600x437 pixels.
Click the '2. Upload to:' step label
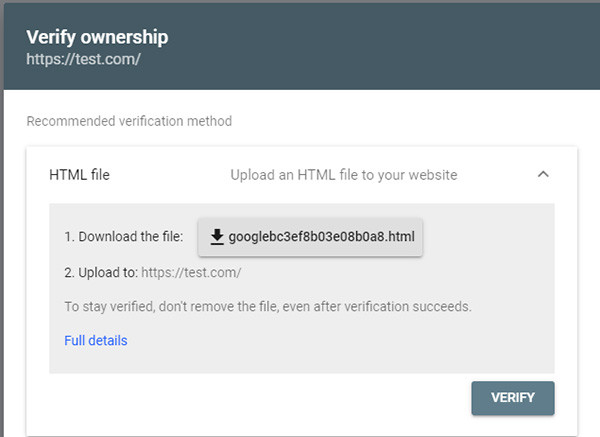pyautogui.click(x=101, y=272)
